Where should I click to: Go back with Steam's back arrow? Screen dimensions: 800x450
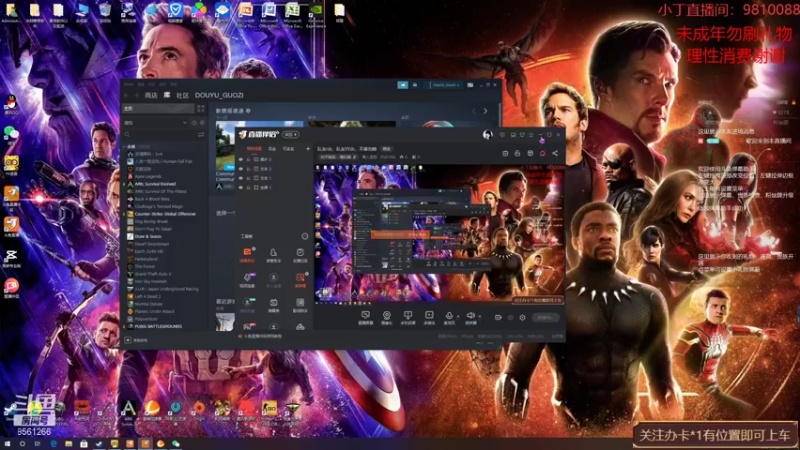point(127,95)
